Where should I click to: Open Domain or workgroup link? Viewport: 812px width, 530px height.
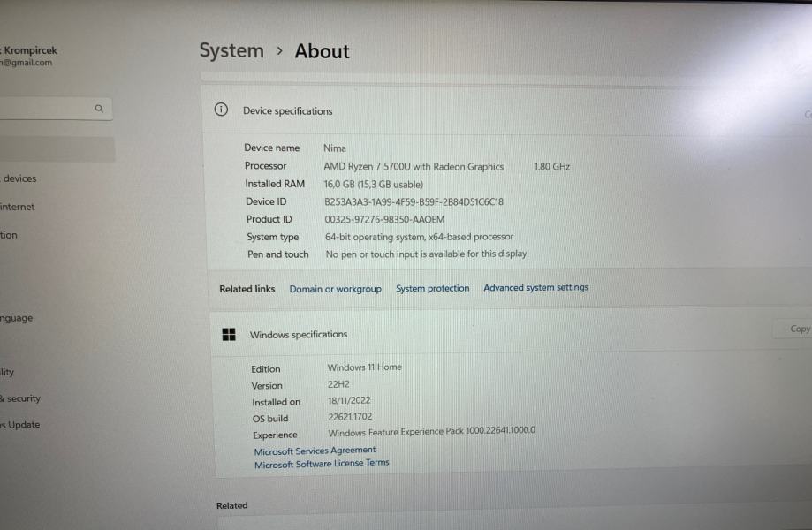335,289
